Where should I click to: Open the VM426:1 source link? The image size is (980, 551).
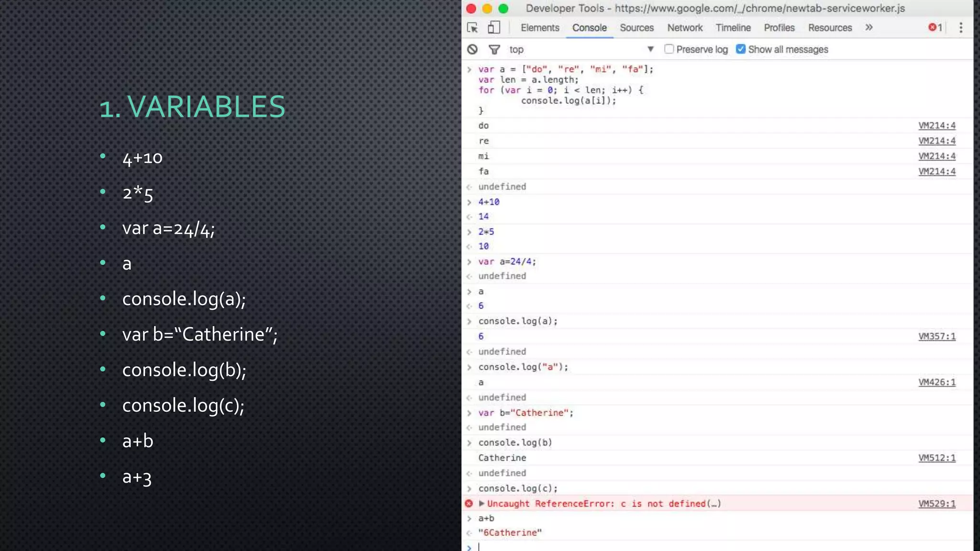click(x=937, y=382)
